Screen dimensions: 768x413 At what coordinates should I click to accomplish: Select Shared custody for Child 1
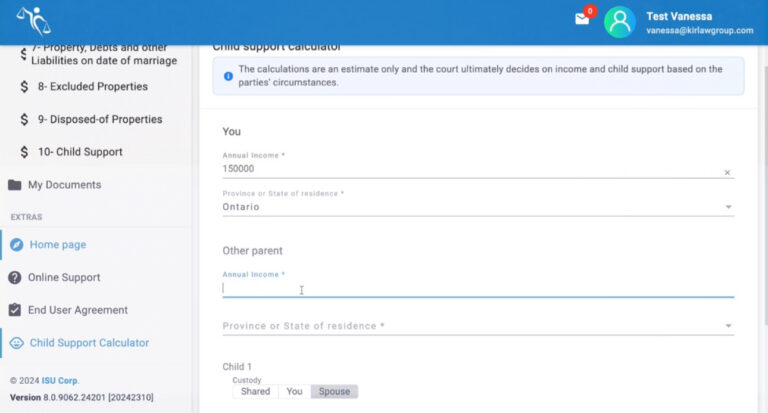[x=255, y=392]
